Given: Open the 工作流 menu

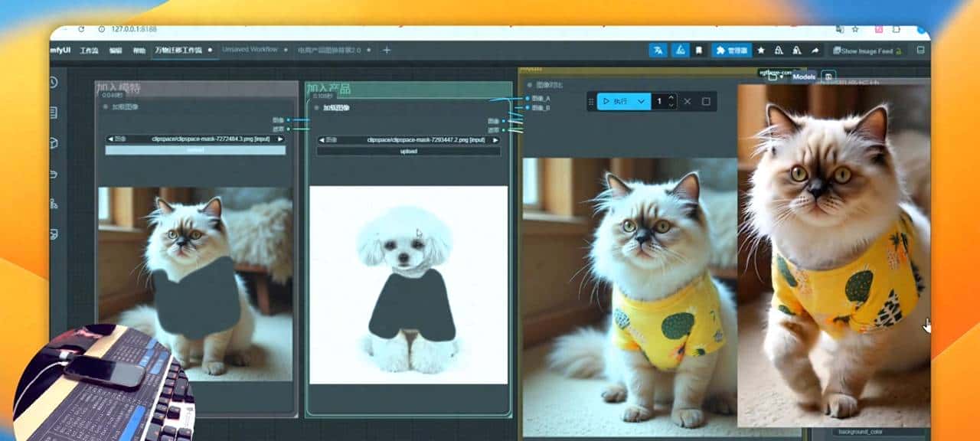Looking at the screenshot, I should tap(90, 51).
